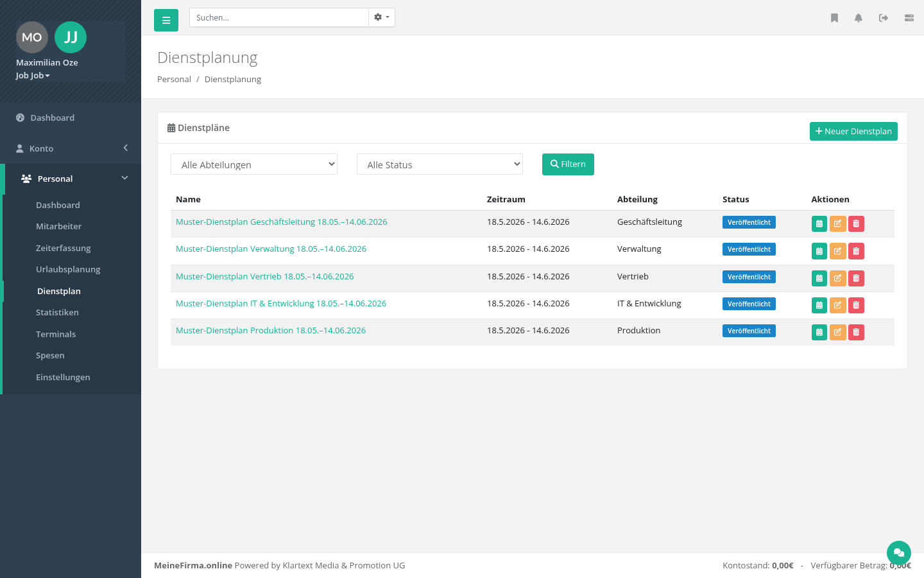Open Muster-Dienstplan Vertrieb link
This screenshot has height=578, width=924.
[x=264, y=276]
